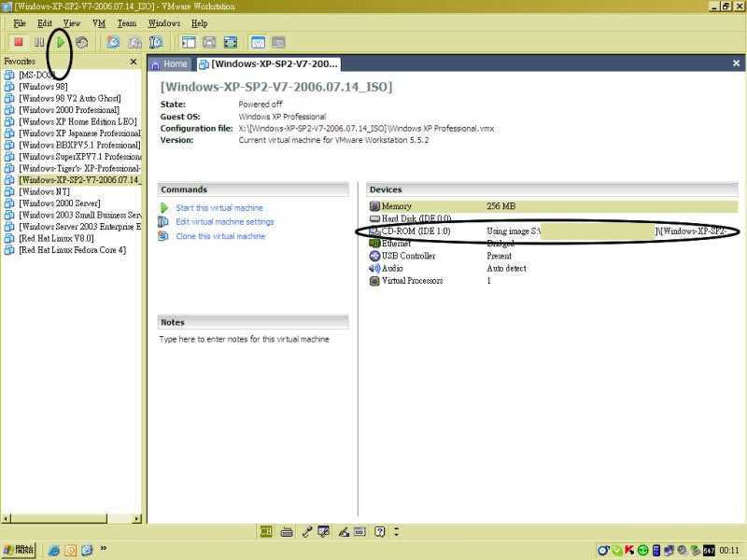Viewport: 747px width, 560px height.
Task: Select [Windows 2000 Server] favorite
Action: coord(60,203)
